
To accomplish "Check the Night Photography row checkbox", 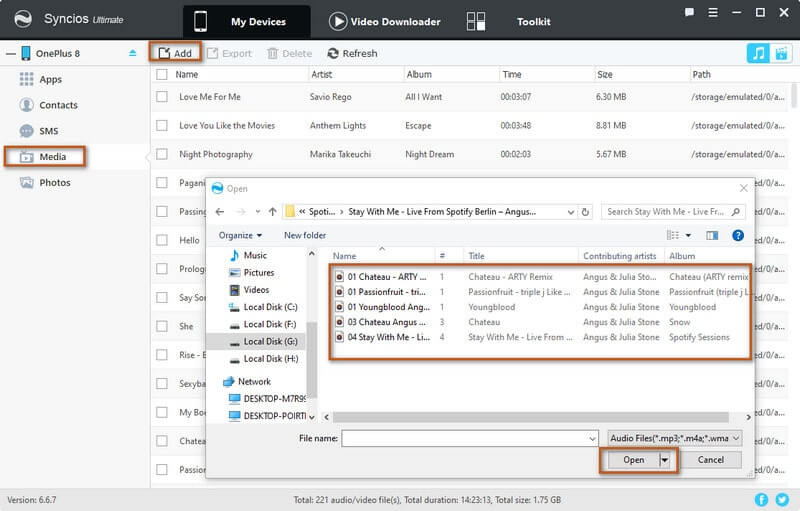I will coord(162,154).
